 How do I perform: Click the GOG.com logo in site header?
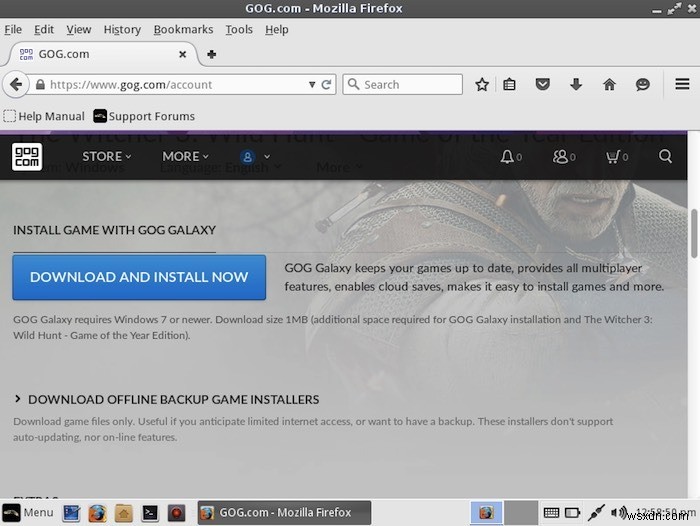pyautogui.click(x=27, y=157)
